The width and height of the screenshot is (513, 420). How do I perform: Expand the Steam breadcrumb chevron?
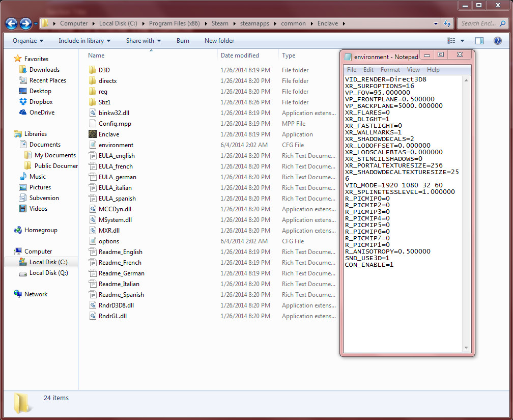233,23
